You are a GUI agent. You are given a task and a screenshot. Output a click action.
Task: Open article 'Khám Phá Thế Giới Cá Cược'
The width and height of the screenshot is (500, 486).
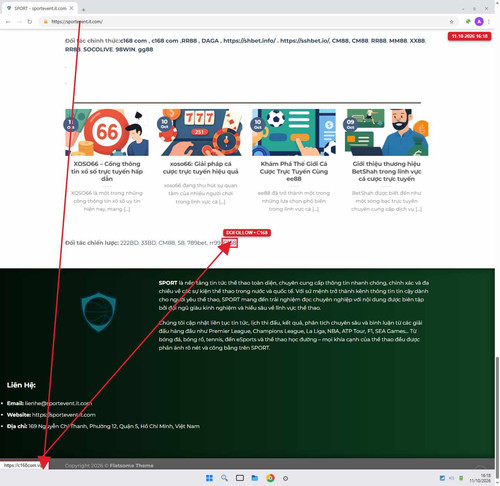(294, 171)
